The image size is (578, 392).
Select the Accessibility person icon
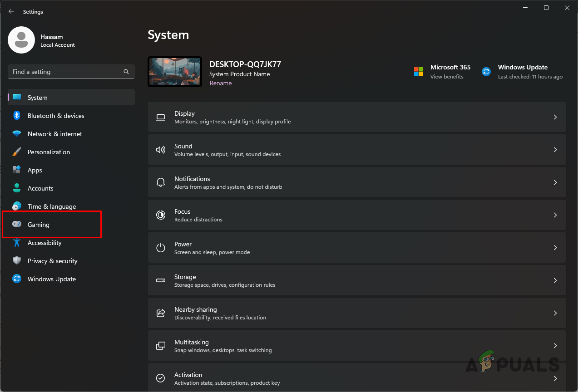(17, 243)
